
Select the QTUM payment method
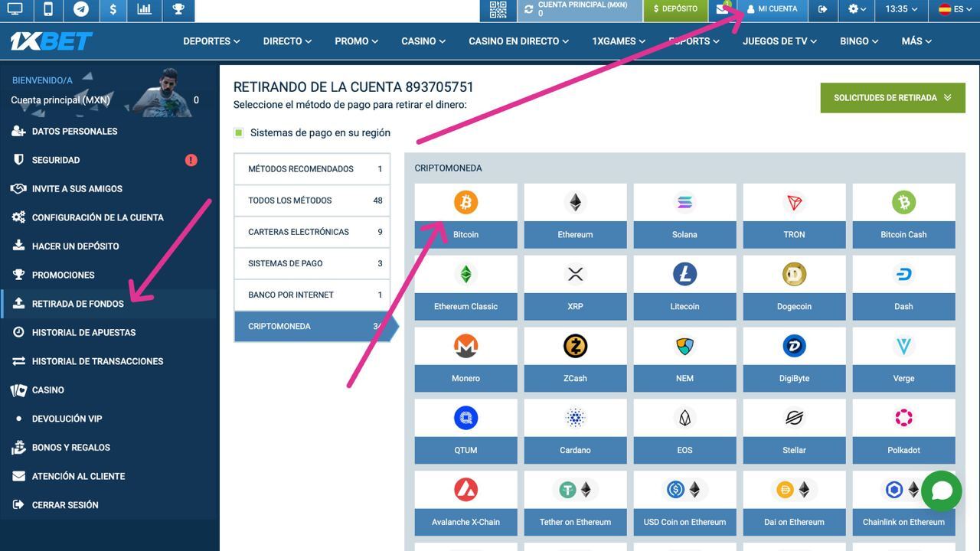point(465,432)
